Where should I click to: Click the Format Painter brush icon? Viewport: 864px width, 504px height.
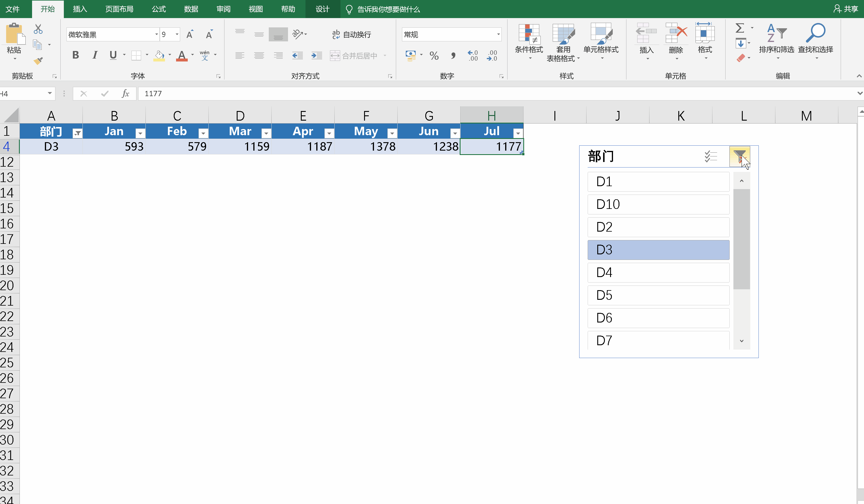pos(38,61)
